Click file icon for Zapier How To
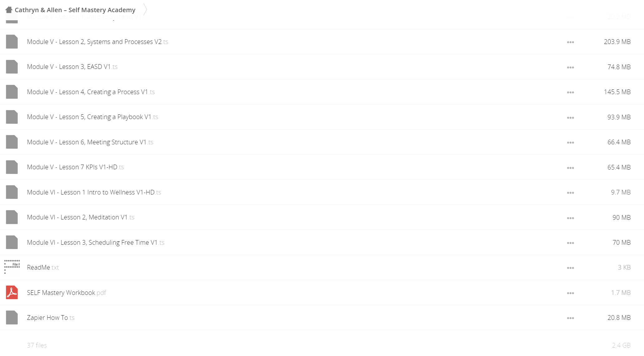This screenshot has height=356, width=644. point(12,317)
